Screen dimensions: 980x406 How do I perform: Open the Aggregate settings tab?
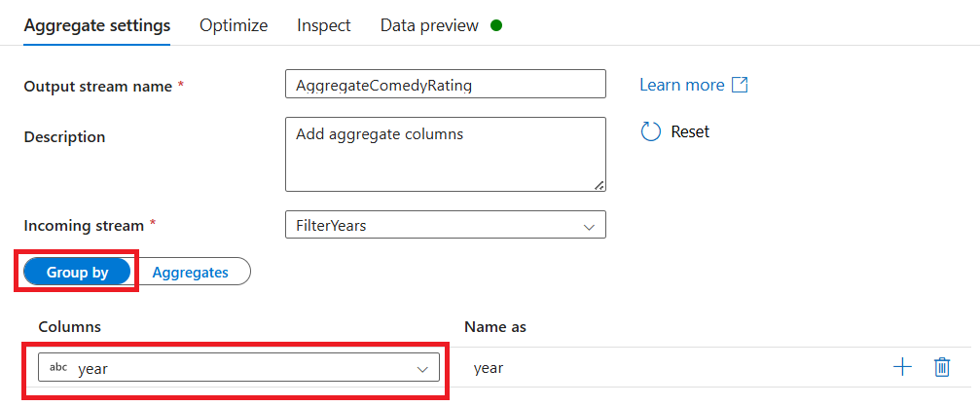click(x=96, y=25)
